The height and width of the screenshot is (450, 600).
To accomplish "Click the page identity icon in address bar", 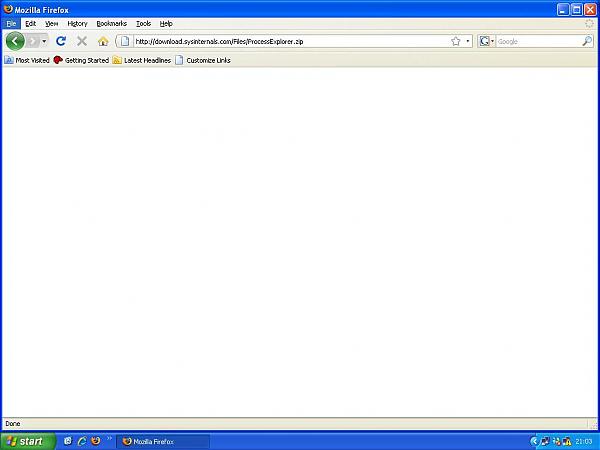I will click(125, 41).
